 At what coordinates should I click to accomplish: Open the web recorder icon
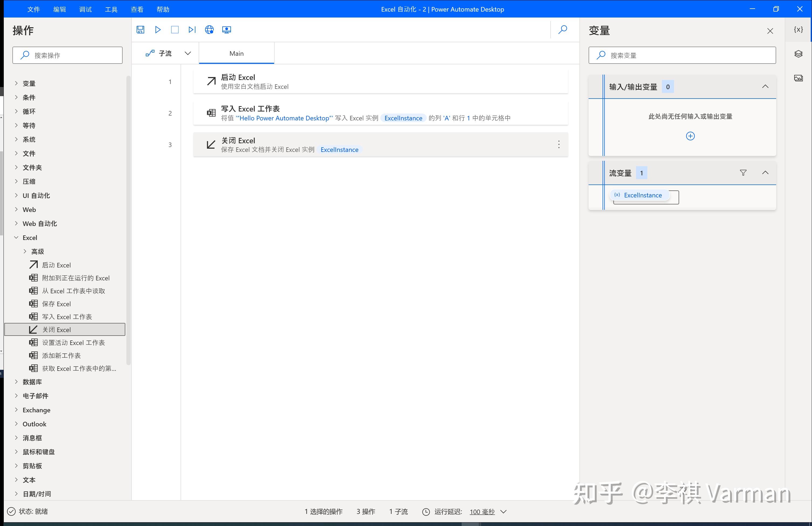pos(209,30)
